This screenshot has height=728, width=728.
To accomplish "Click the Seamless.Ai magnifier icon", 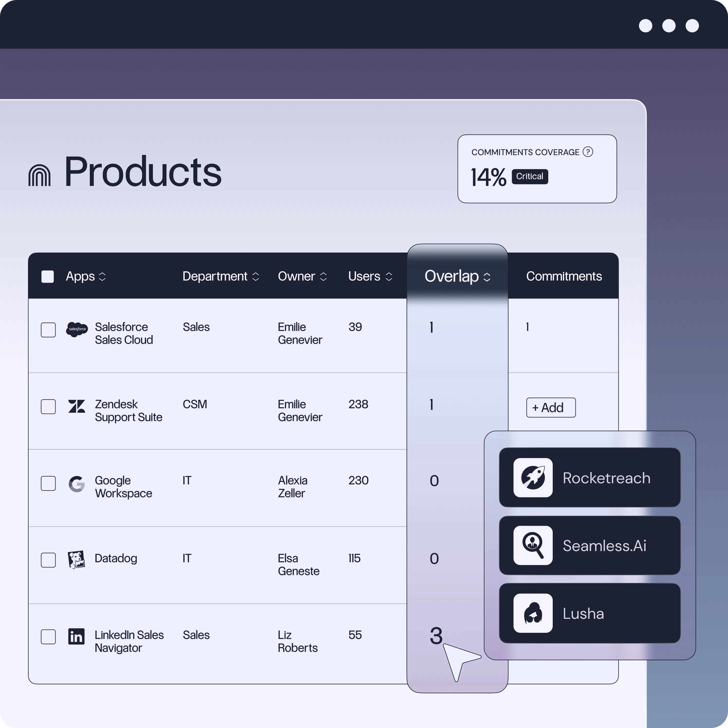I will click(x=533, y=546).
